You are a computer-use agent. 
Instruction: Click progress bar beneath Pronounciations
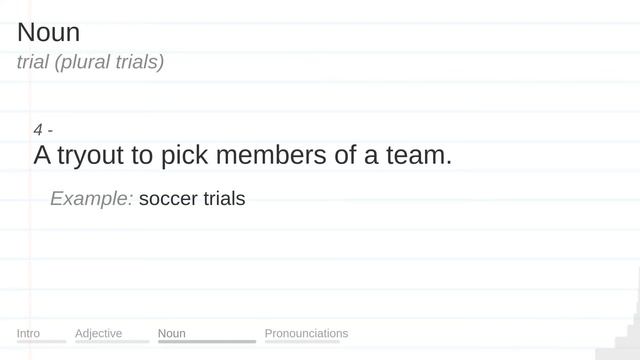[x=302, y=342]
